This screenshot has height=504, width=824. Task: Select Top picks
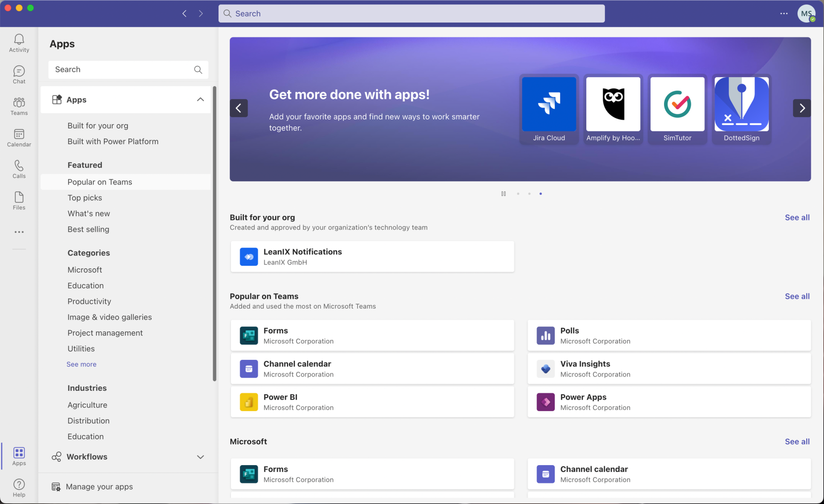point(85,198)
